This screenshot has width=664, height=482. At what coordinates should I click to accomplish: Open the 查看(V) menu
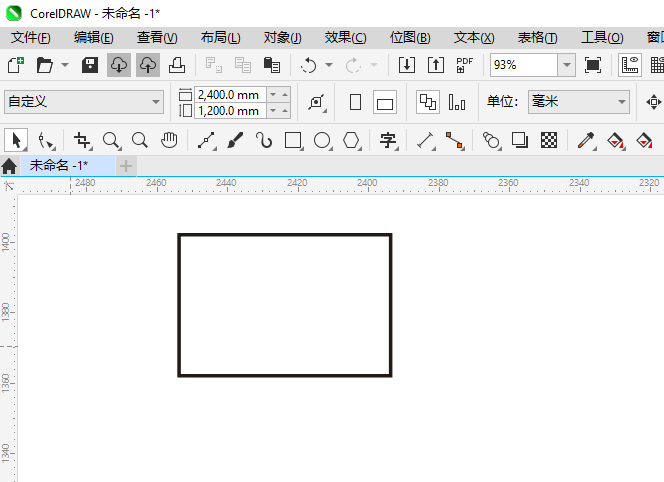157,38
